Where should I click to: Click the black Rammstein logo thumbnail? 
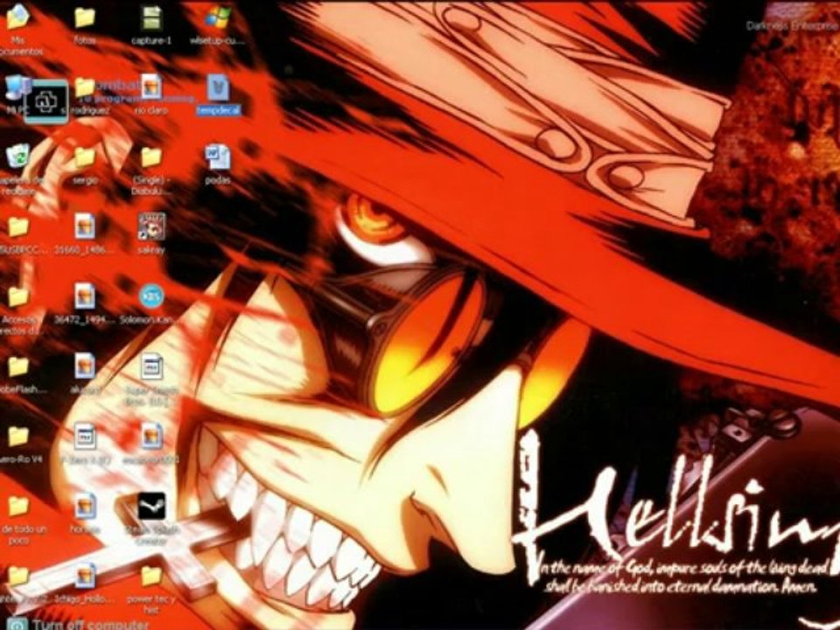coord(46,101)
